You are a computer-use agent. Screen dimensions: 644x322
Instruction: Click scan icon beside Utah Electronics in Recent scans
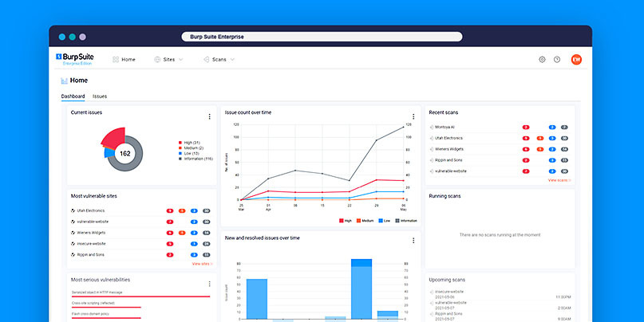[432, 139]
